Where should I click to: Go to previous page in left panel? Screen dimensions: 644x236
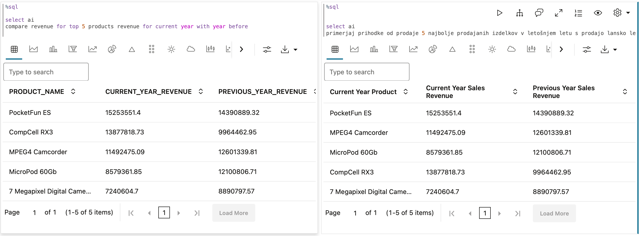[x=149, y=213]
